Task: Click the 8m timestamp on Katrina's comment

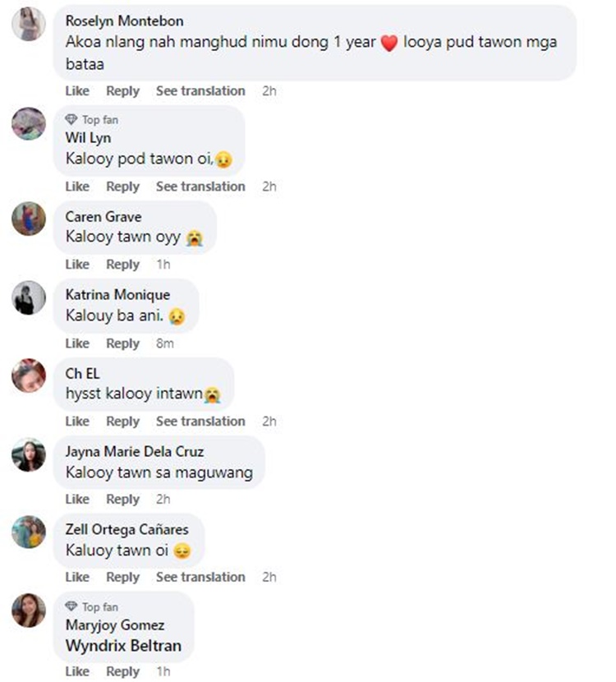Action: click(165, 343)
